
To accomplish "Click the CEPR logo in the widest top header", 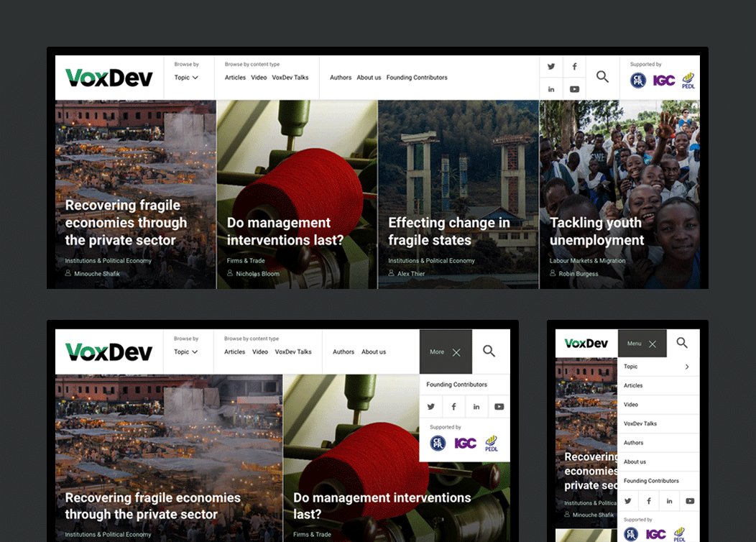I will tap(638, 81).
